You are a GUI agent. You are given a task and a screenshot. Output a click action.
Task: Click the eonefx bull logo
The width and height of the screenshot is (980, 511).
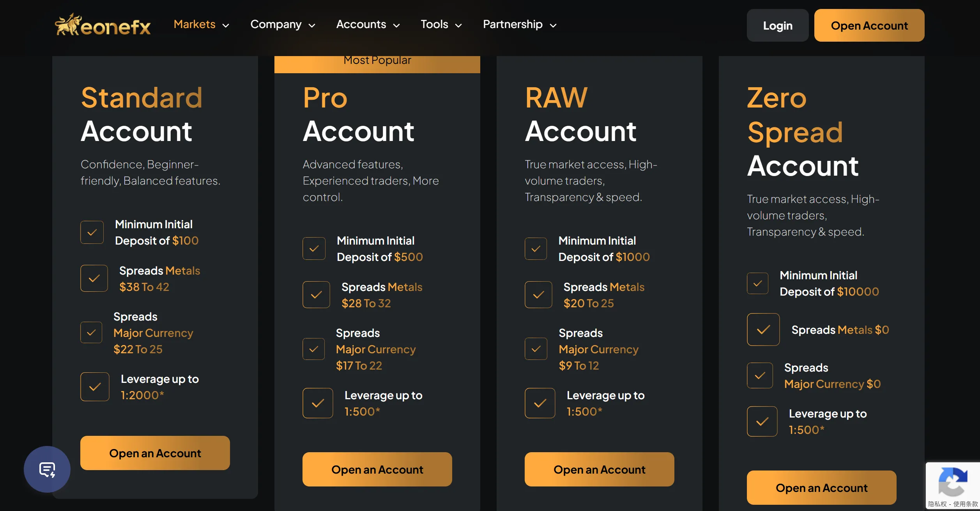click(103, 25)
